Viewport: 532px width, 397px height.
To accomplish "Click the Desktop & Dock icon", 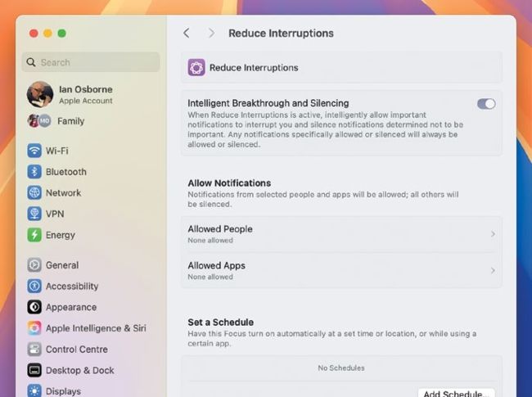I will (x=34, y=370).
